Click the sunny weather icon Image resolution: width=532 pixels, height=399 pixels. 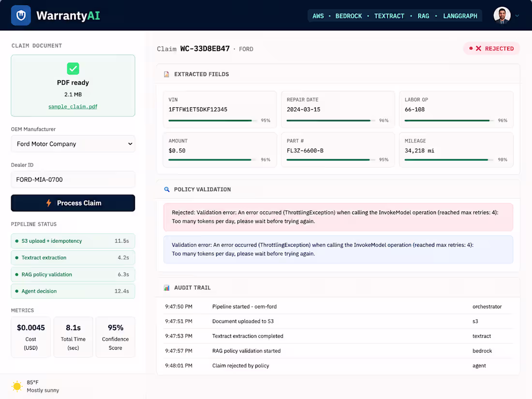[x=17, y=386]
